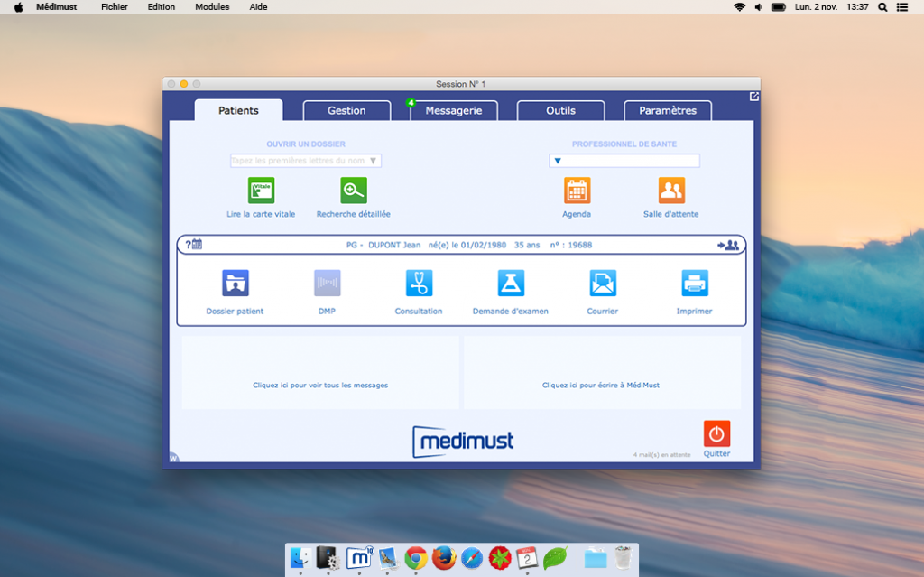Launch Google Chrome from the dock

416,557
